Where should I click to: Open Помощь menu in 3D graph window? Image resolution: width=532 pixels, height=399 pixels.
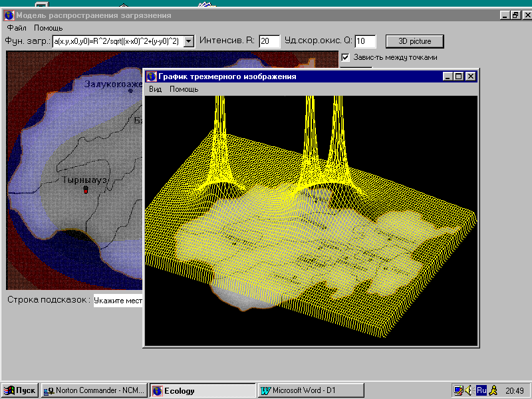(x=184, y=89)
